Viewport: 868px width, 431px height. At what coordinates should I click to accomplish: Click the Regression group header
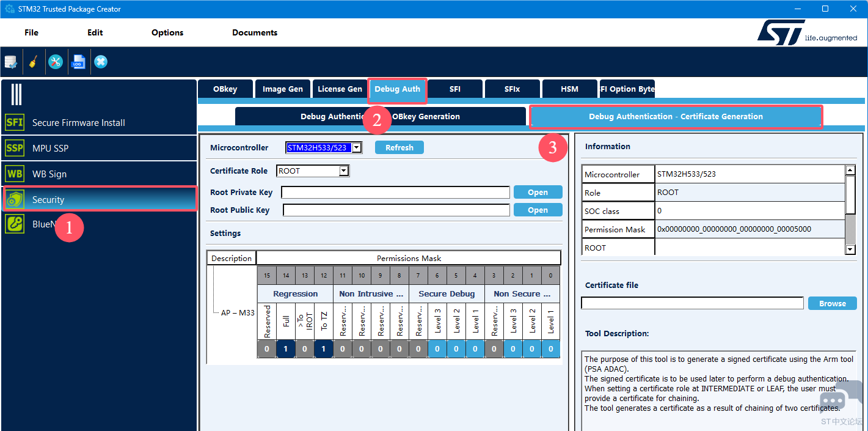(295, 293)
